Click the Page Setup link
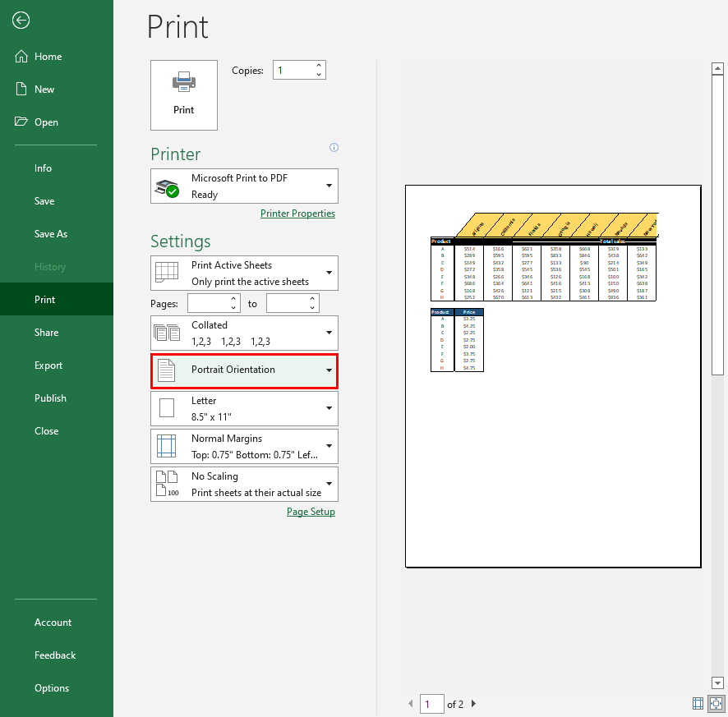 (311, 512)
